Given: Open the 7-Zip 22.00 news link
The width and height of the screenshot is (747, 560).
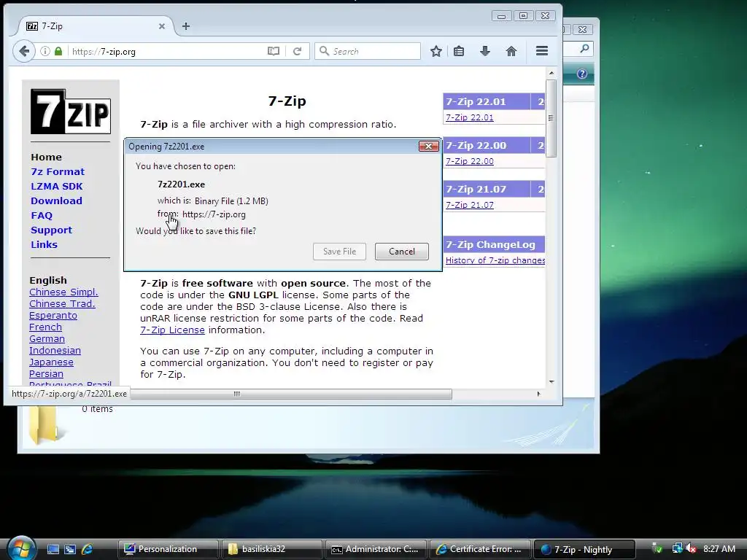Looking at the screenshot, I should 469,161.
